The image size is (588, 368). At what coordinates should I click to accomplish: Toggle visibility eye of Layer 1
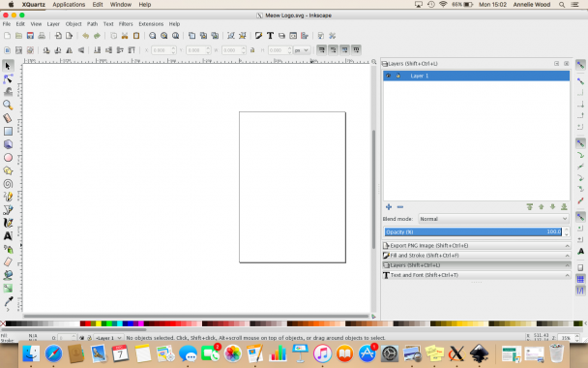coord(389,76)
